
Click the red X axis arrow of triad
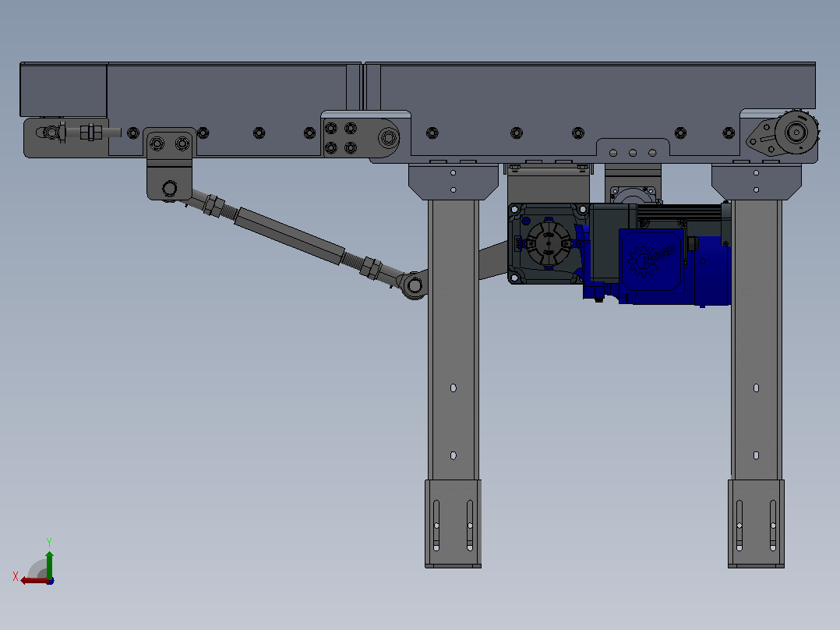(x=34, y=581)
